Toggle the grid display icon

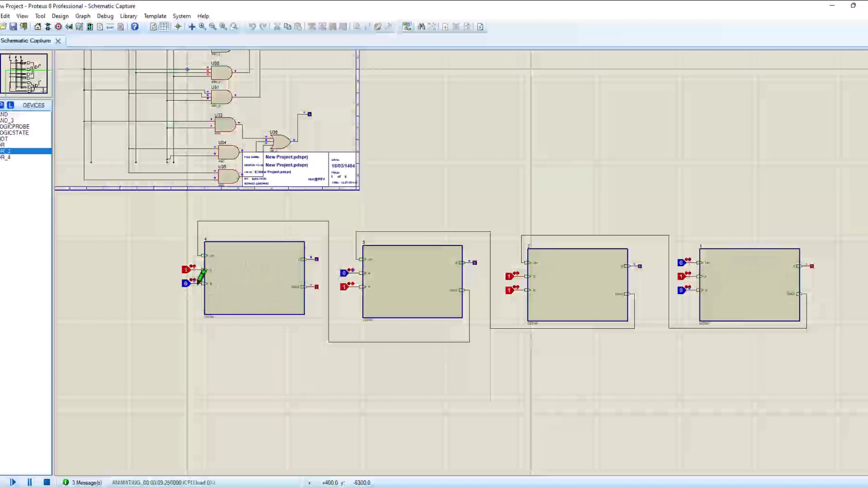click(x=164, y=27)
